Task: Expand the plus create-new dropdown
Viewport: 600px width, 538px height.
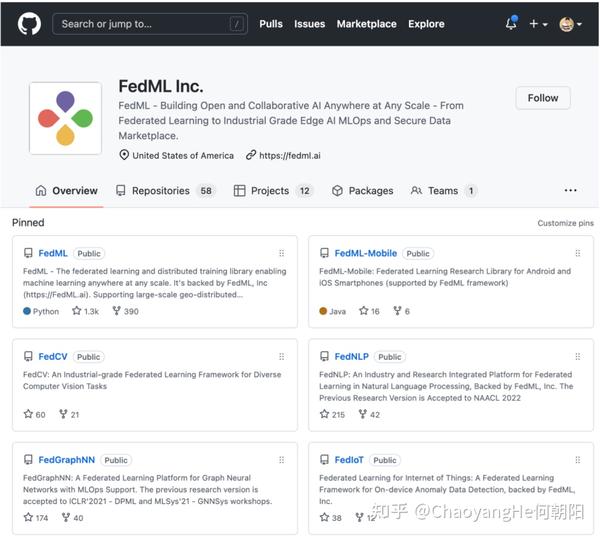Action: click(x=538, y=24)
